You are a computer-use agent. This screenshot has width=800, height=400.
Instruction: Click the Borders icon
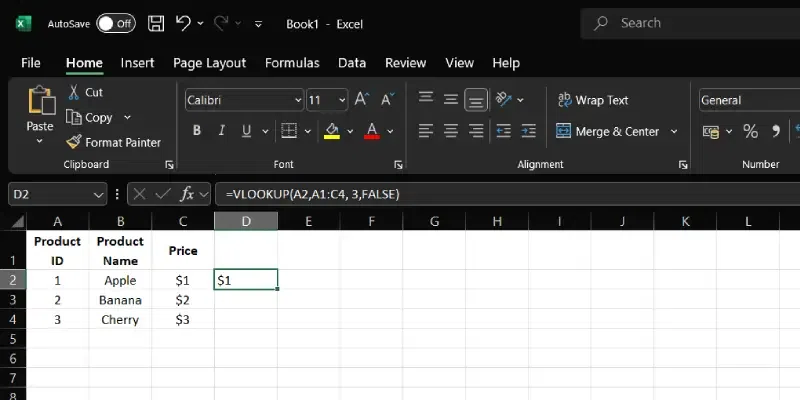click(x=289, y=131)
